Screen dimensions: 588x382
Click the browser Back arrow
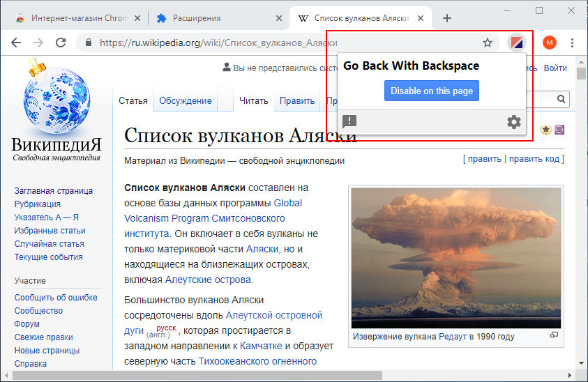[16, 43]
